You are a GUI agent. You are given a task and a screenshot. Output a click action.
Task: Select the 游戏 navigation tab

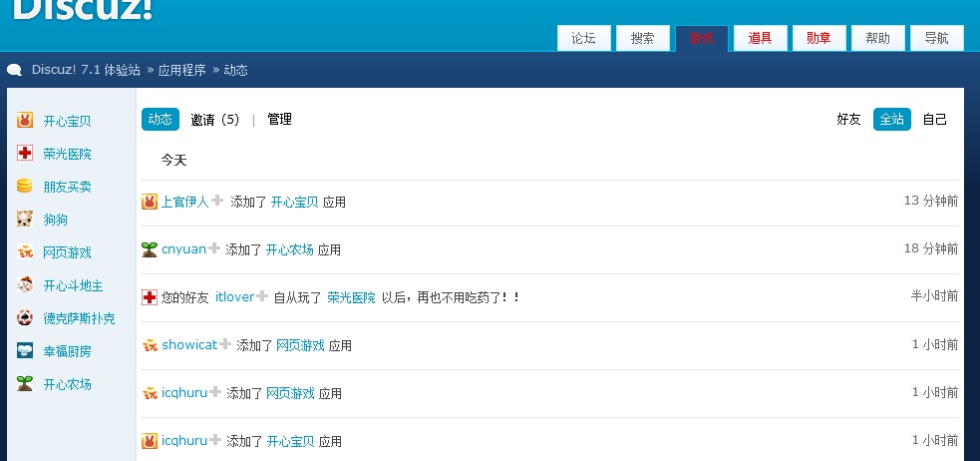coord(701,38)
